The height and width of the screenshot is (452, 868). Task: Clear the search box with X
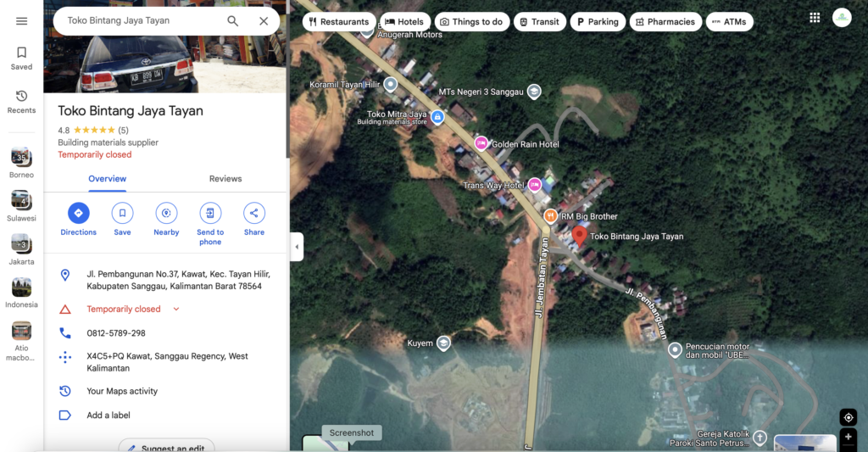click(264, 21)
